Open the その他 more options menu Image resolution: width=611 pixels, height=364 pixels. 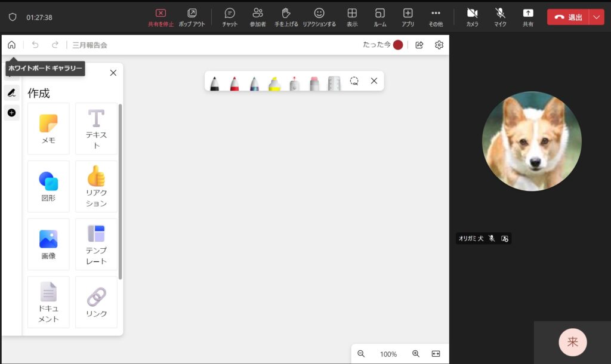pyautogui.click(x=436, y=17)
